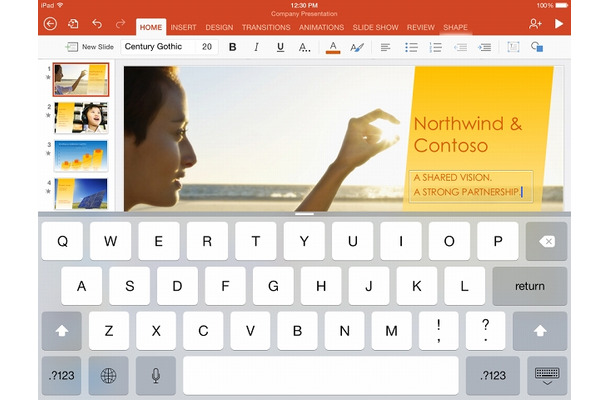Open the share with people icon
The height and width of the screenshot is (400, 610).
point(535,24)
